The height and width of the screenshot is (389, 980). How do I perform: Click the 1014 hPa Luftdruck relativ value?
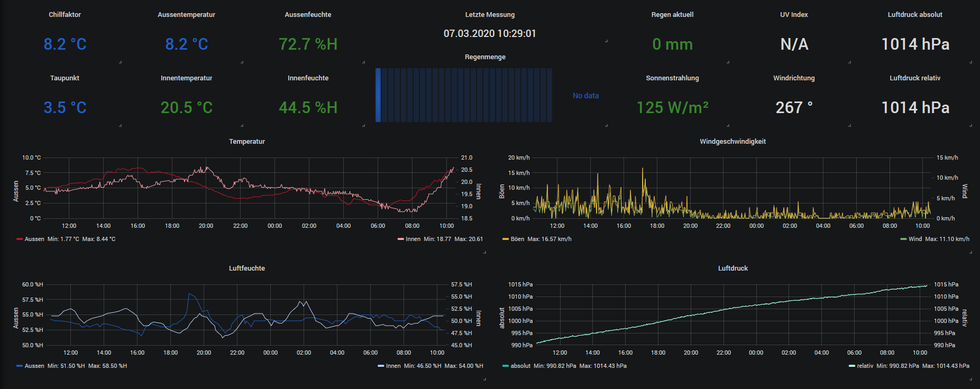pyautogui.click(x=915, y=107)
